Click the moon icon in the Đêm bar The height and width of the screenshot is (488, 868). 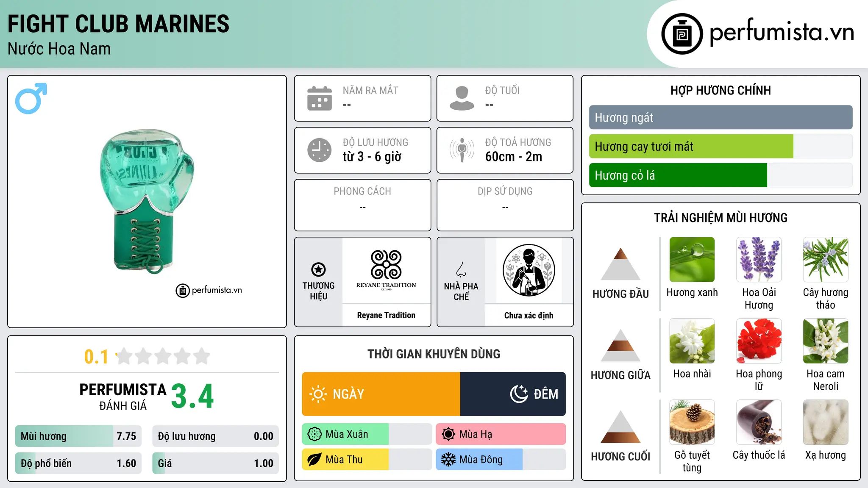(519, 394)
